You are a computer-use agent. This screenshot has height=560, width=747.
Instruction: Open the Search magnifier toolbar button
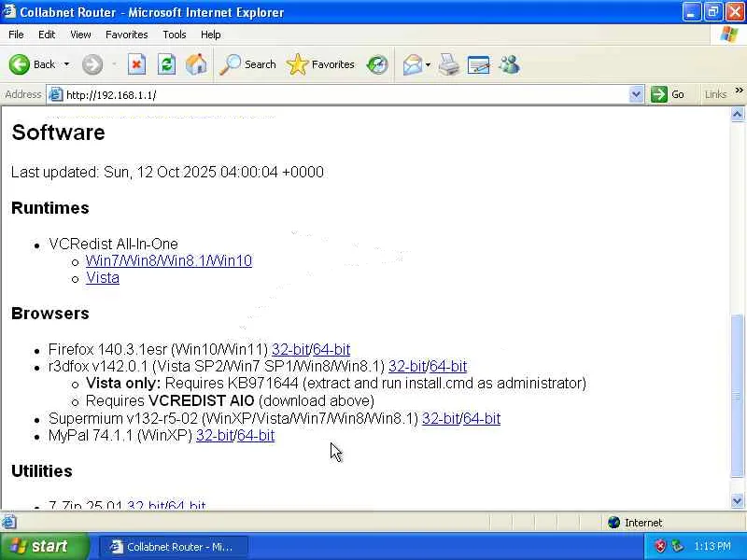point(247,64)
